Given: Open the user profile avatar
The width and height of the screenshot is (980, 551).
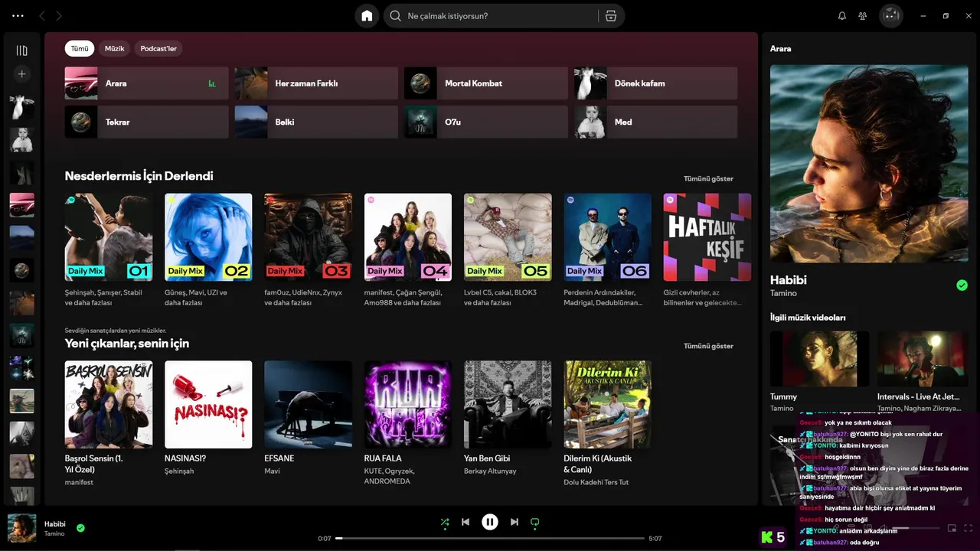Looking at the screenshot, I should (890, 16).
